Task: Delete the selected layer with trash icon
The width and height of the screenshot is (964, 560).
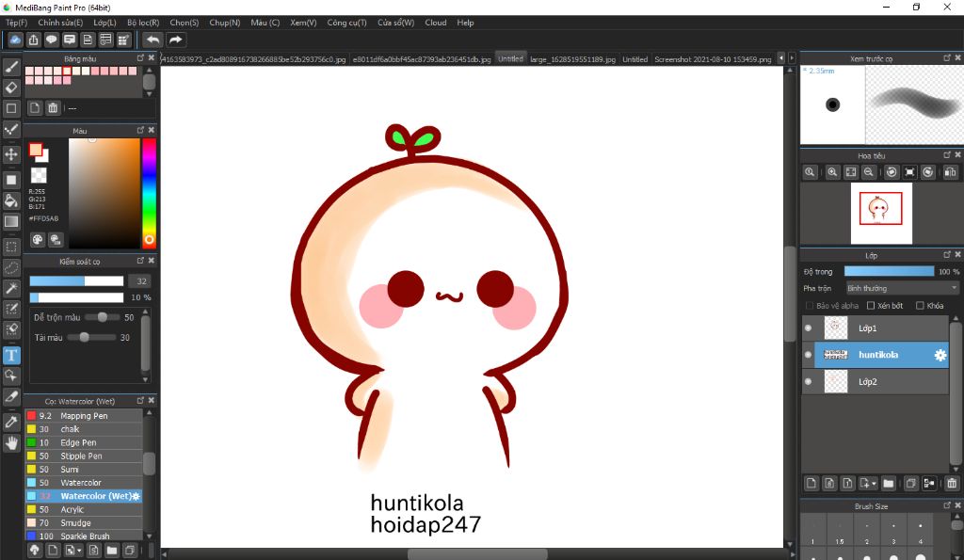Action: tap(951, 483)
